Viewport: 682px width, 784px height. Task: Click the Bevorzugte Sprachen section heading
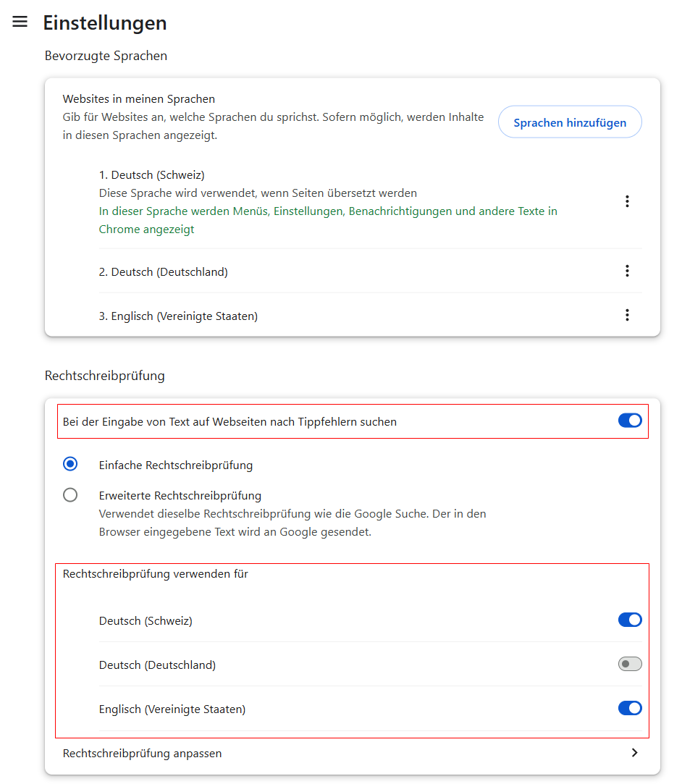click(x=106, y=56)
